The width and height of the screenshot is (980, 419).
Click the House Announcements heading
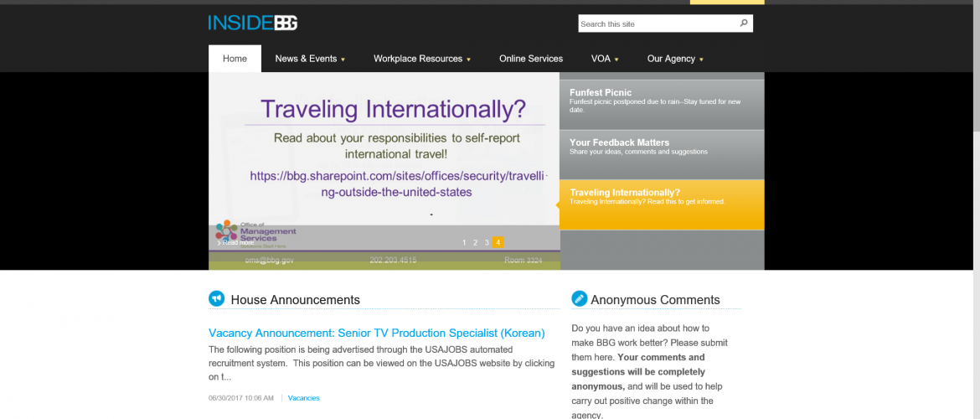(x=295, y=299)
